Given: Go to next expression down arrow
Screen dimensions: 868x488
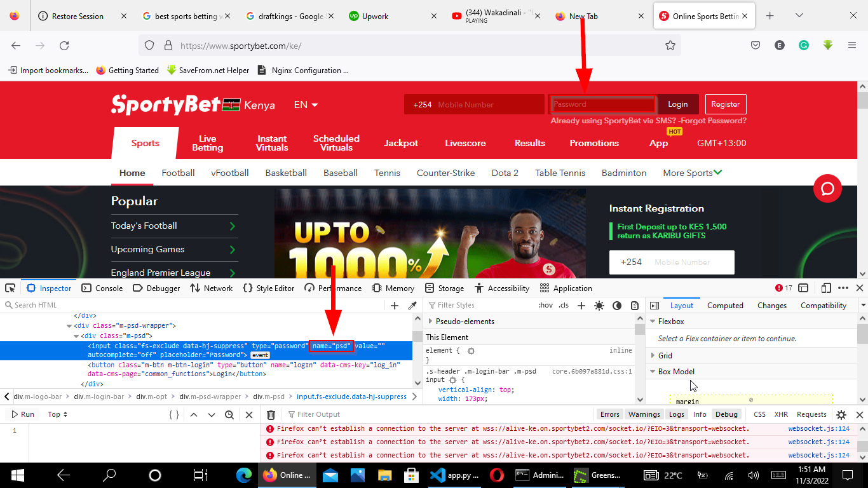Looking at the screenshot, I should pos(212,414).
